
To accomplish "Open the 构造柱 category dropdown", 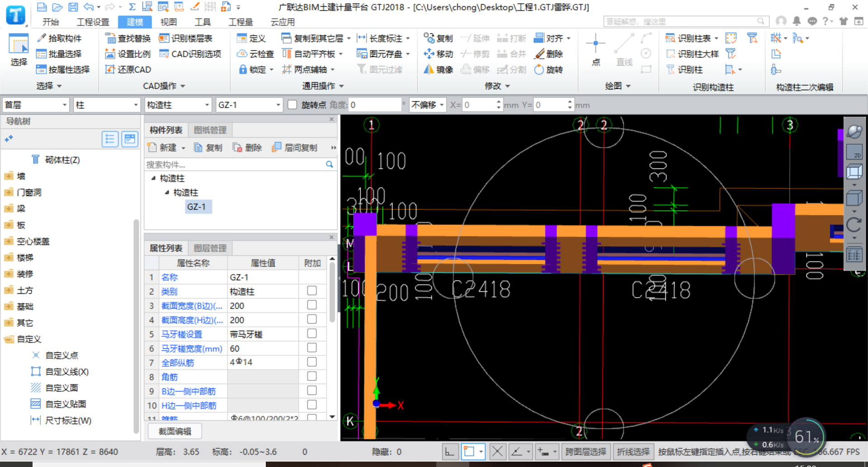I will coord(178,105).
